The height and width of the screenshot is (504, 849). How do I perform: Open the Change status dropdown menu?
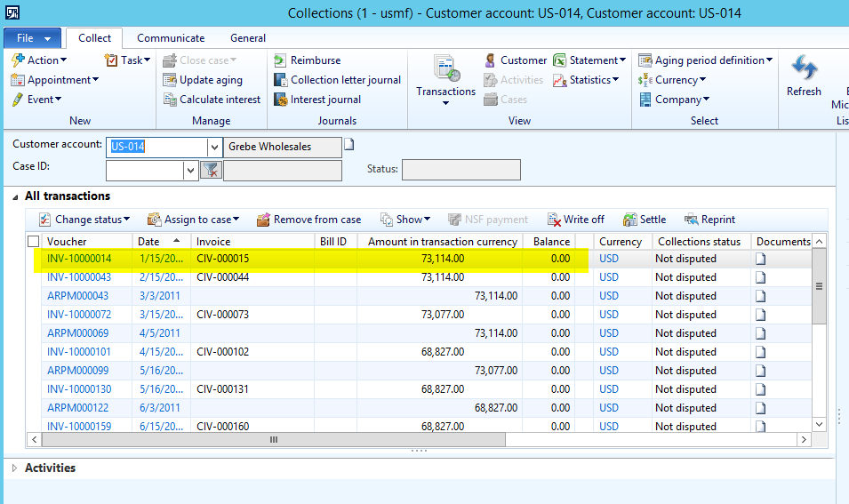coord(84,220)
